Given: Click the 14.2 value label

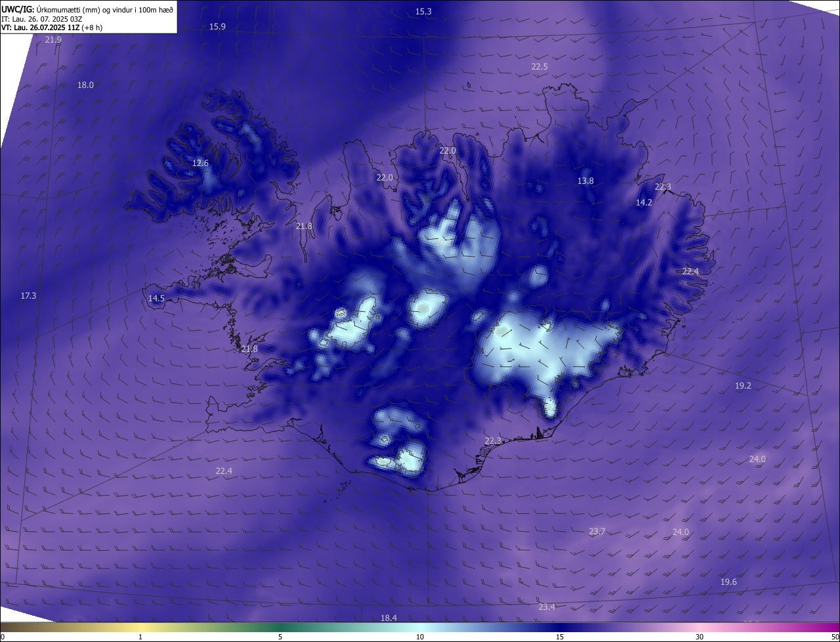Looking at the screenshot, I should click(x=644, y=203).
